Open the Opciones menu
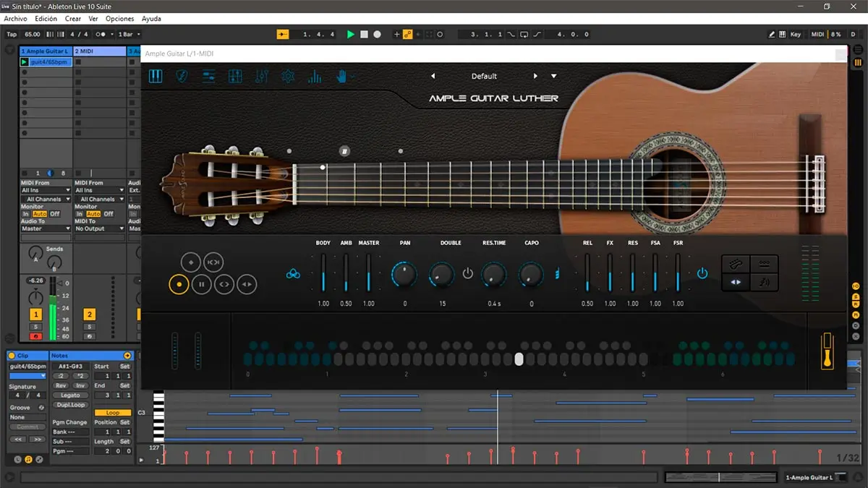Image resolution: width=868 pixels, height=488 pixels. [120, 19]
